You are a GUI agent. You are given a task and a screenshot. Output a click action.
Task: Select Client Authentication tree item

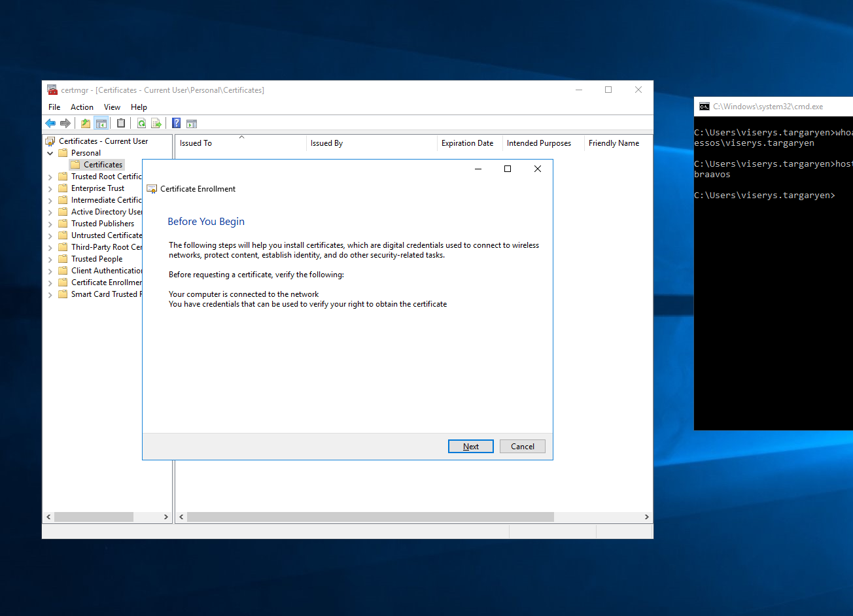pyautogui.click(x=107, y=270)
